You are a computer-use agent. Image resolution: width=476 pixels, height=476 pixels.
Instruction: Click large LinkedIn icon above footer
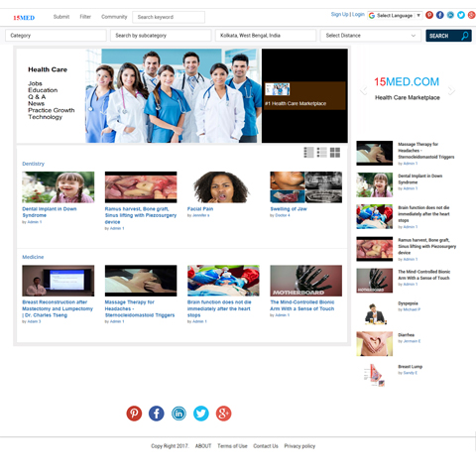[x=178, y=414]
